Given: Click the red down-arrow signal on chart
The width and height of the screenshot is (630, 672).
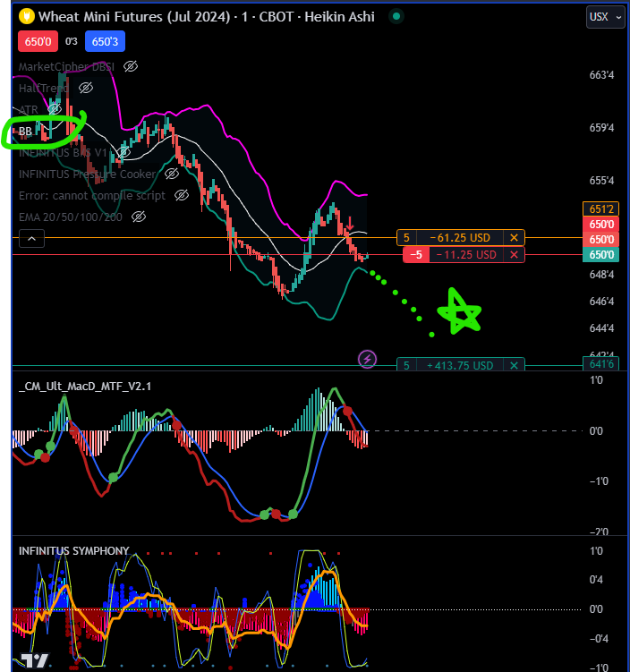Looking at the screenshot, I should pos(350,224).
